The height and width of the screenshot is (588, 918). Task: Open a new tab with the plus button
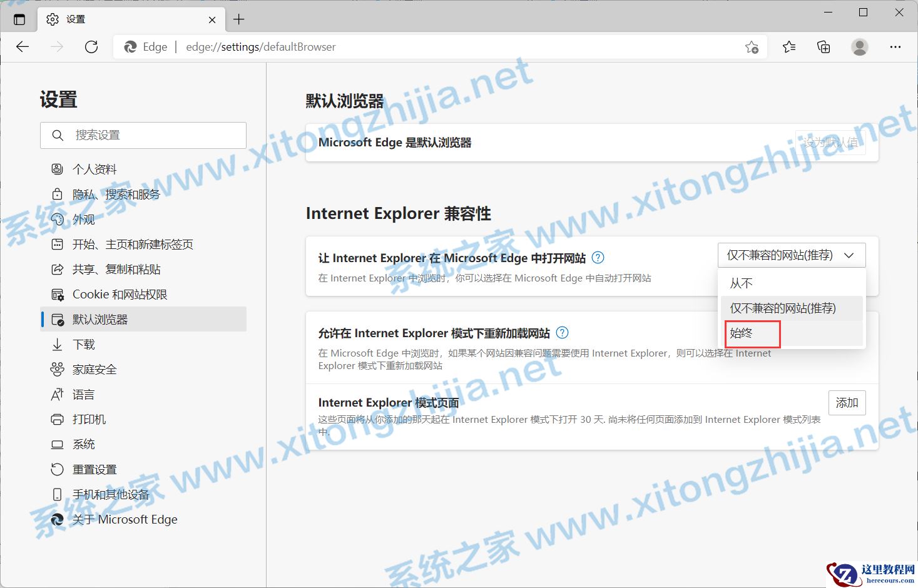238,19
